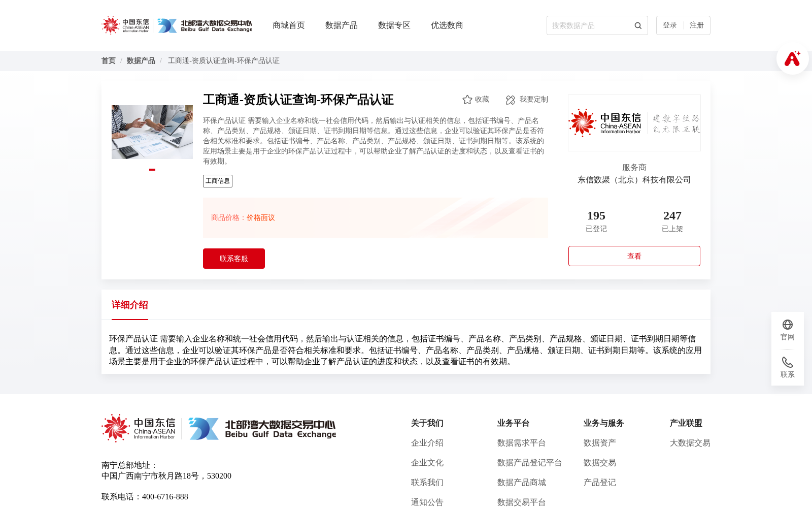Open 优选数商 in navigation
Image resolution: width=812 pixels, height=508 pixels.
pos(447,25)
